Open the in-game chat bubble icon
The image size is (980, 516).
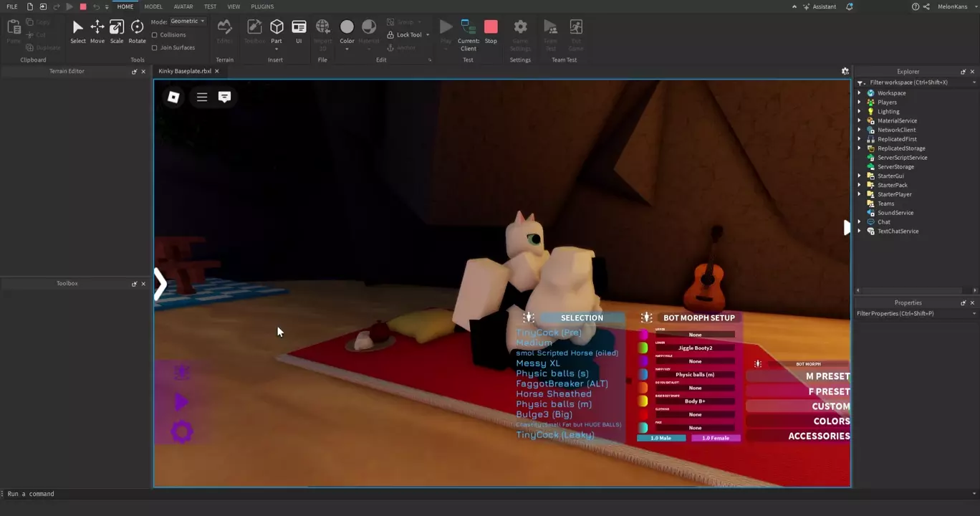(224, 97)
